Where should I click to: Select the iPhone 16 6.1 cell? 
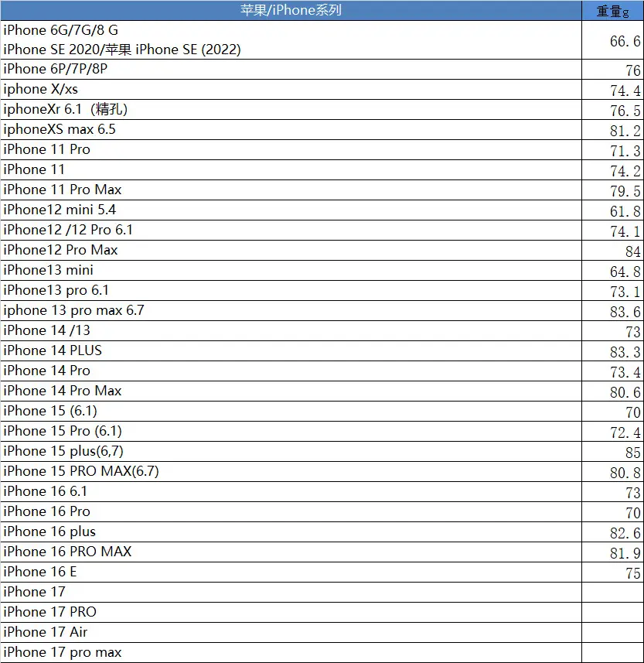pyautogui.click(x=291, y=492)
